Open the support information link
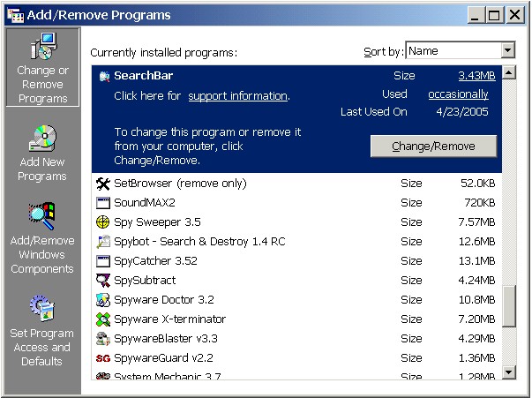Screen dimensions: 532x398 (x=238, y=96)
